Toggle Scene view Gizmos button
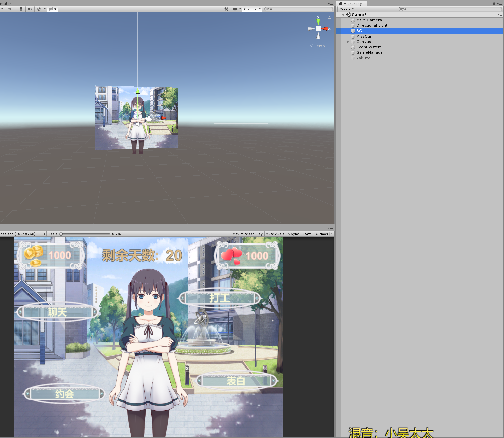 coord(250,9)
